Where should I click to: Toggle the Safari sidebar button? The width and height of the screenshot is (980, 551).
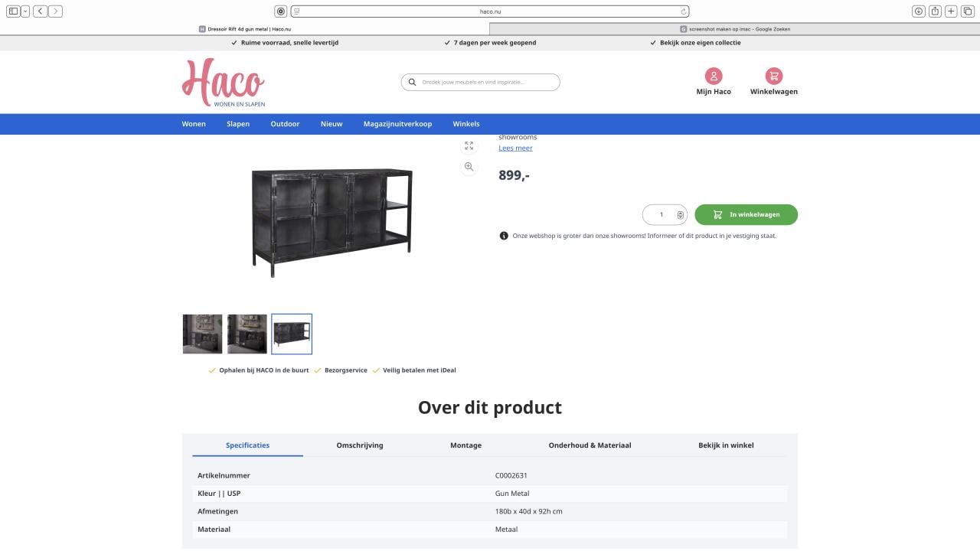pyautogui.click(x=13, y=11)
